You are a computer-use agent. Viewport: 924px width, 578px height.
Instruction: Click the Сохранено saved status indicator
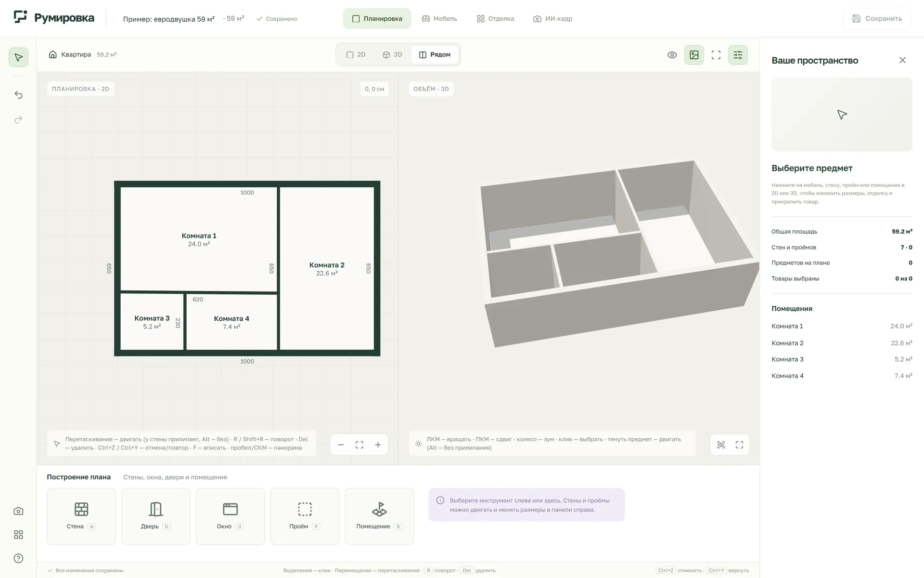click(277, 19)
